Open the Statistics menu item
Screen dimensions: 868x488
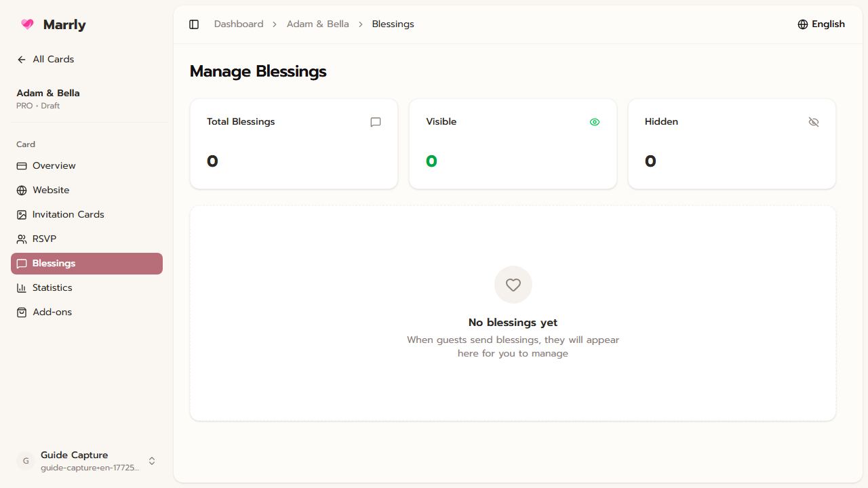pos(52,287)
